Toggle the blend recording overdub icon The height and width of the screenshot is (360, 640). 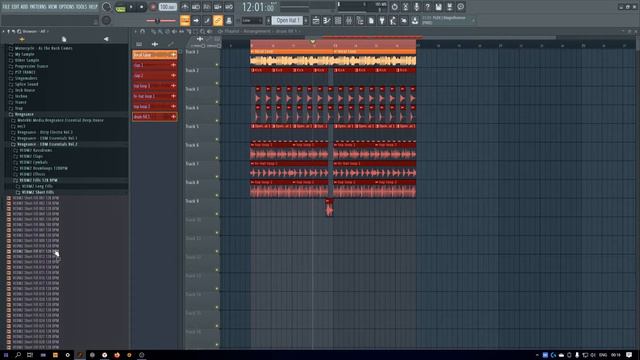click(218, 7)
